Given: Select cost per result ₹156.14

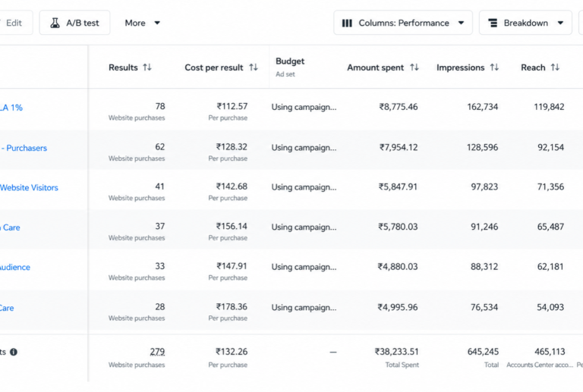Looking at the screenshot, I should (x=232, y=227).
